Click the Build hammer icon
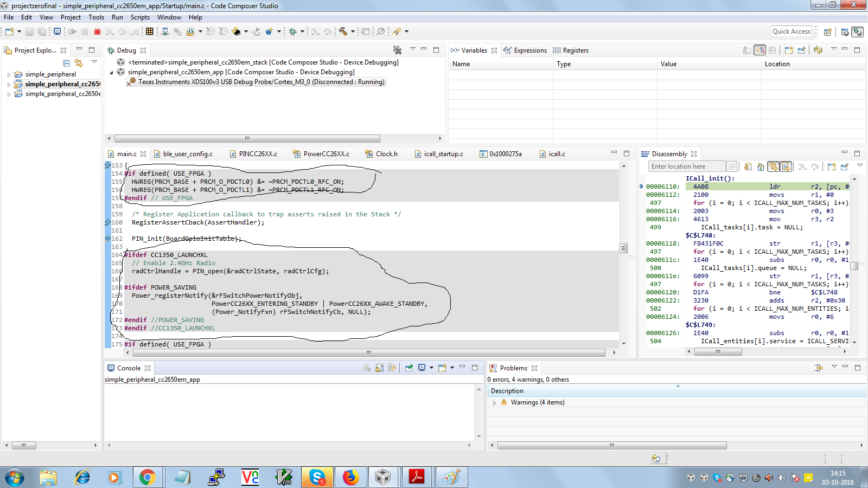This screenshot has width=868, height=488. [343, 31]
